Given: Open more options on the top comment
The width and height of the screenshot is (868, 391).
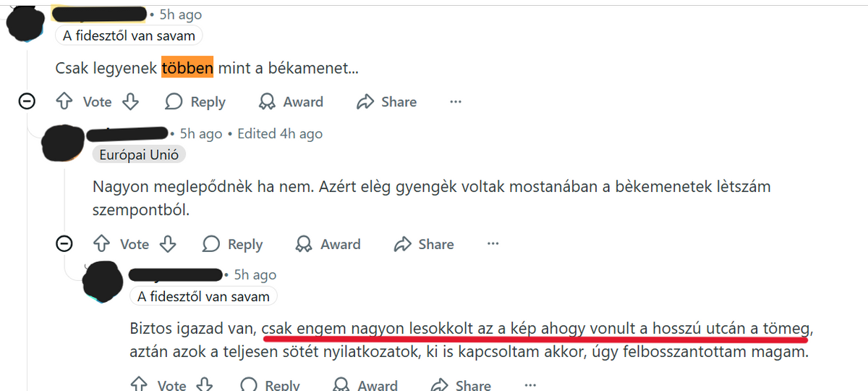Looking at the screenshot, I should (456, 102).
